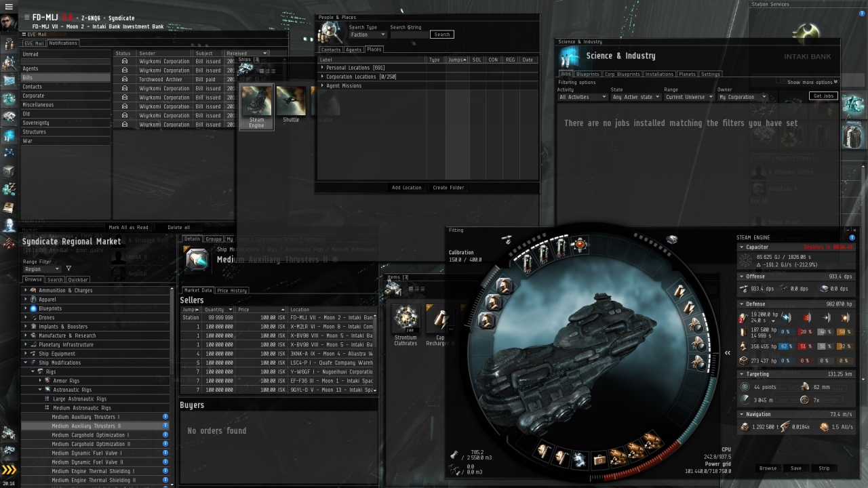
Task: Open the Neocom main menu button
Action: 9,6
